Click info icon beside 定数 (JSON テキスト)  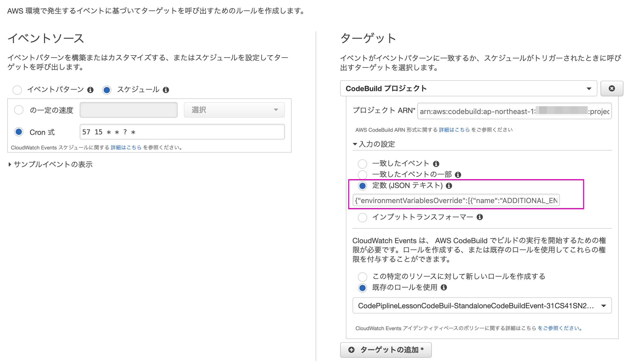[x=449, y=186]
